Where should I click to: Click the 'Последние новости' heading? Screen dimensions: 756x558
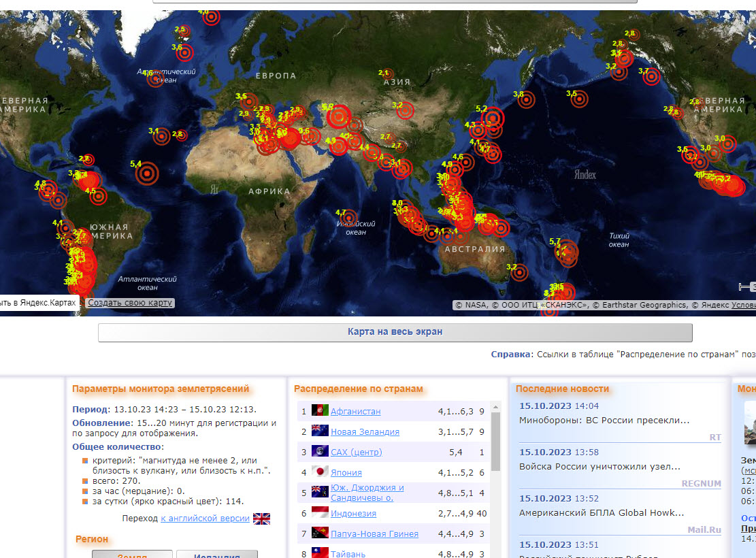[562, 389]
